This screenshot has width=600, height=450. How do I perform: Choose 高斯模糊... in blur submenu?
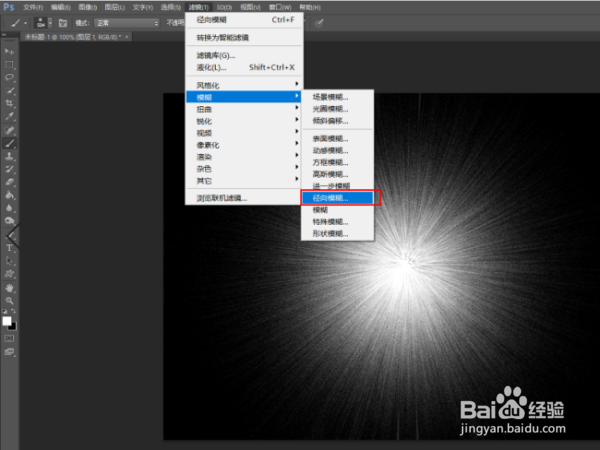click(x=338, y=174)
